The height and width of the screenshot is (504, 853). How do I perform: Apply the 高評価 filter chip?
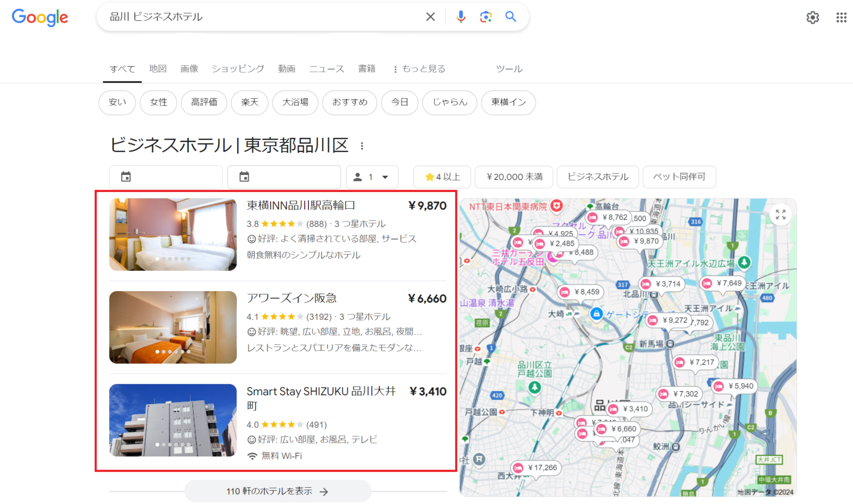coord(204,102)
